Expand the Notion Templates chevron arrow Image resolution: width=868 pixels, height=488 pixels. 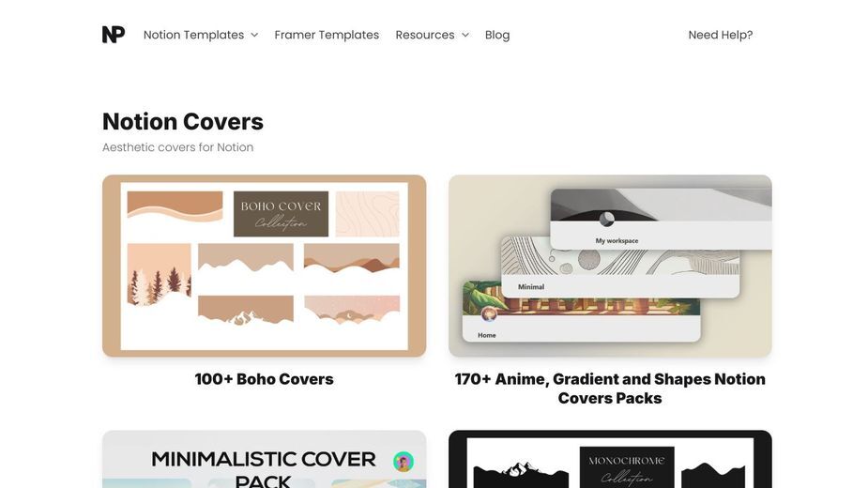pyautogui.click(x=254, y=35)
